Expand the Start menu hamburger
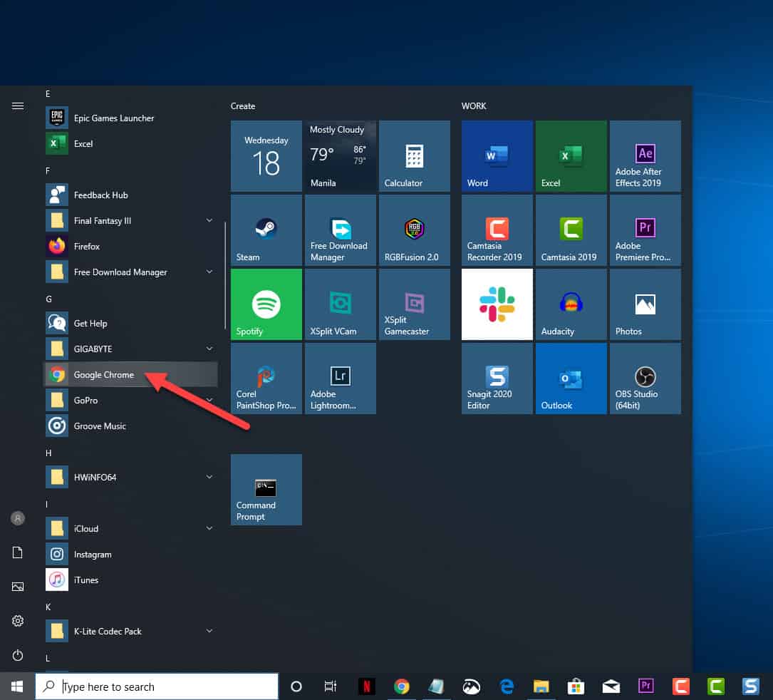The image size is (773, 700). 18,106
